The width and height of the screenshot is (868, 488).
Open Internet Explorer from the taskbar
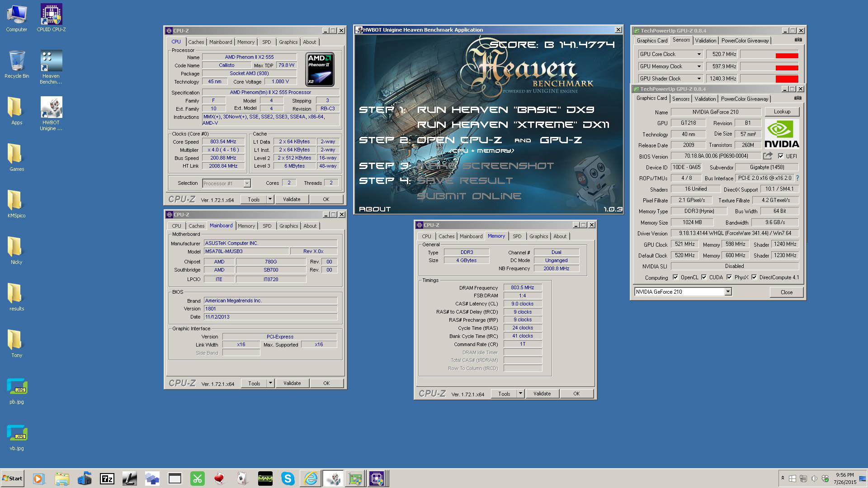(311, 479)
